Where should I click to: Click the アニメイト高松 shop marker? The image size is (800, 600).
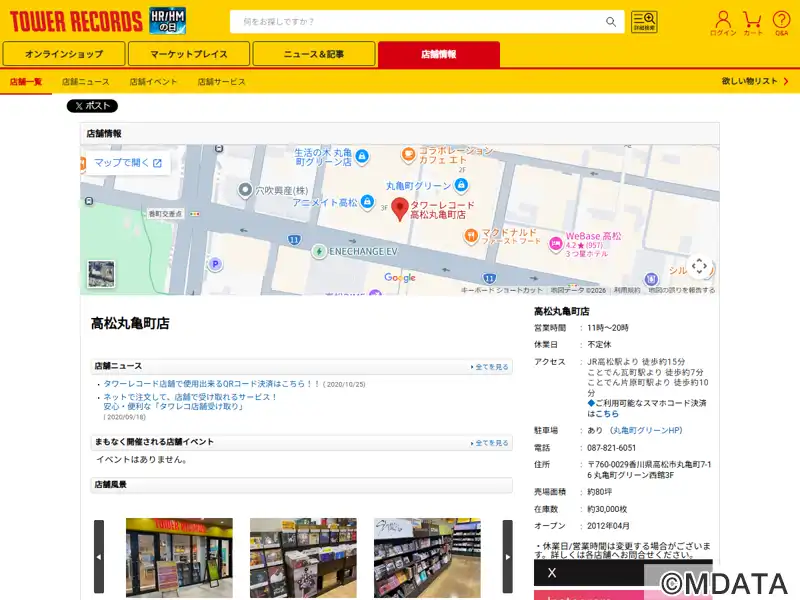367,202
